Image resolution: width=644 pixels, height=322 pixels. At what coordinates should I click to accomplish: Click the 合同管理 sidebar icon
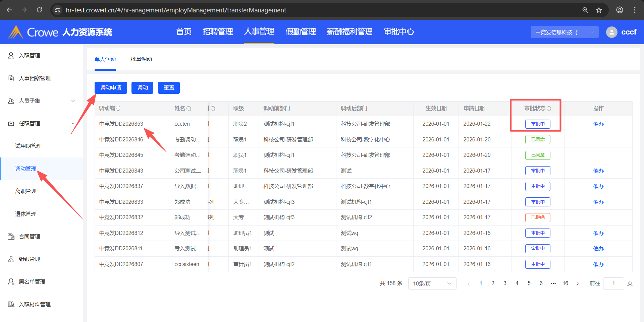(11, 237)
